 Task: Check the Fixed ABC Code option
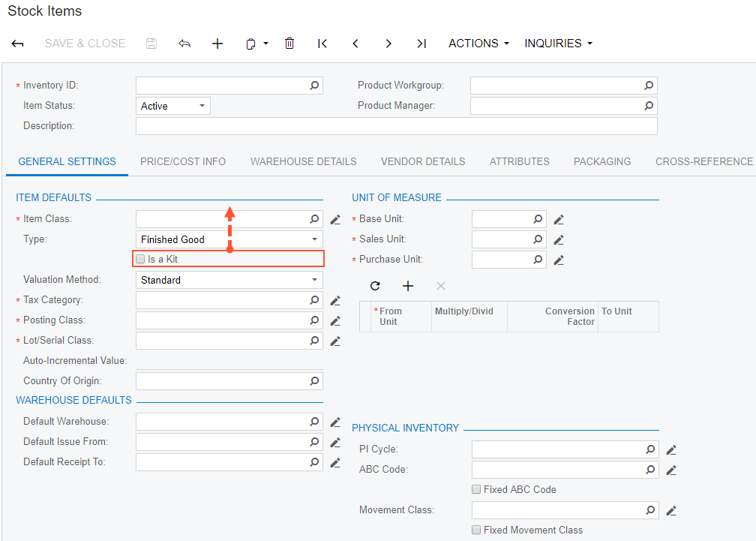click(476, 490)
